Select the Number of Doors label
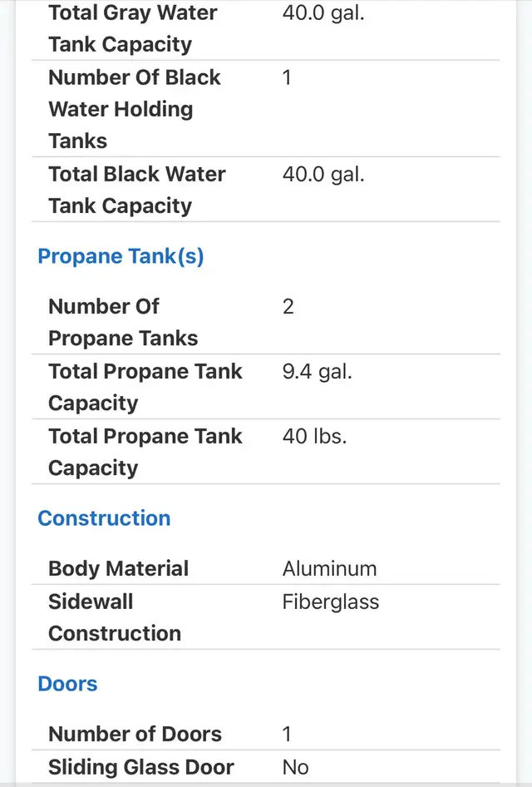 (135, 734)
